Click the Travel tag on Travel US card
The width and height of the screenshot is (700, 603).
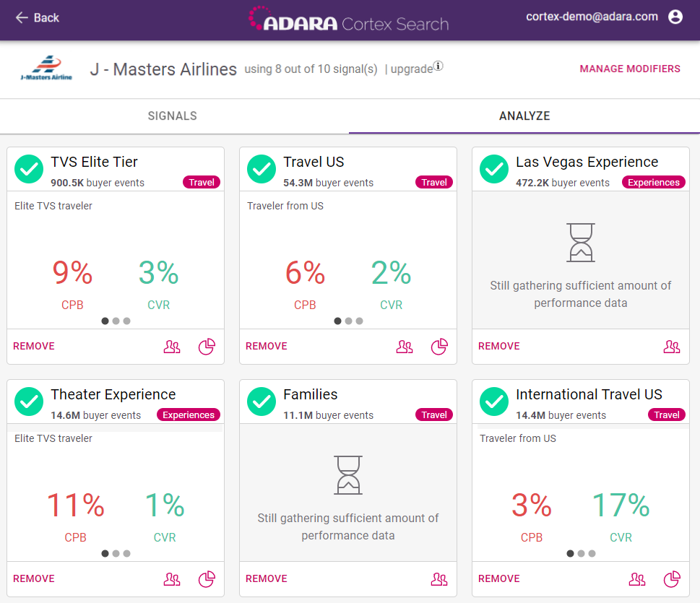(x=434, y=182)
